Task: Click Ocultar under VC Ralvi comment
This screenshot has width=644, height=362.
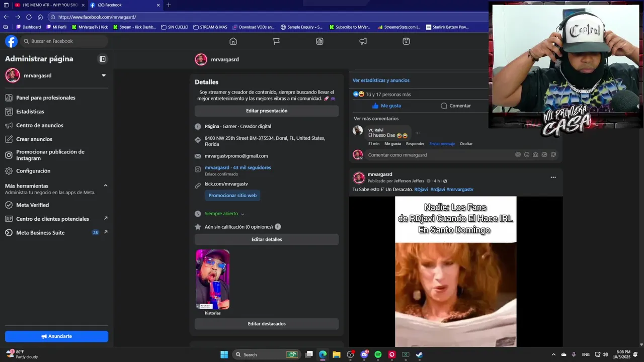Action: point(466,144)
